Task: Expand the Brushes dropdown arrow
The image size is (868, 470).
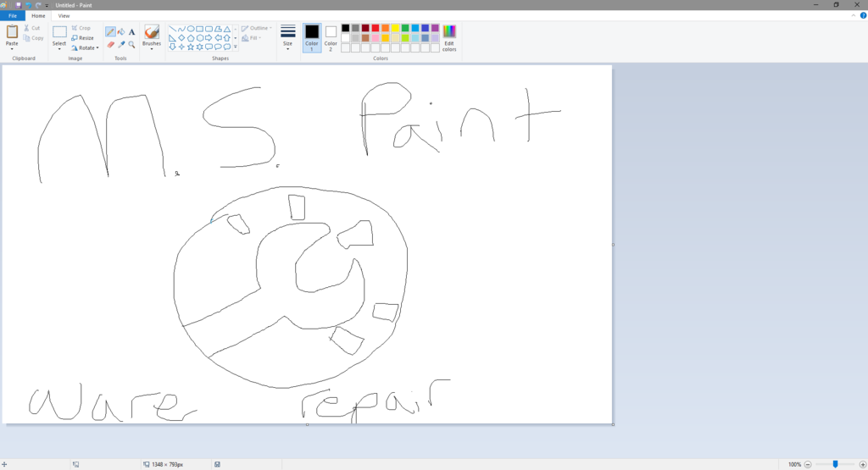Action: click(151, 49)
